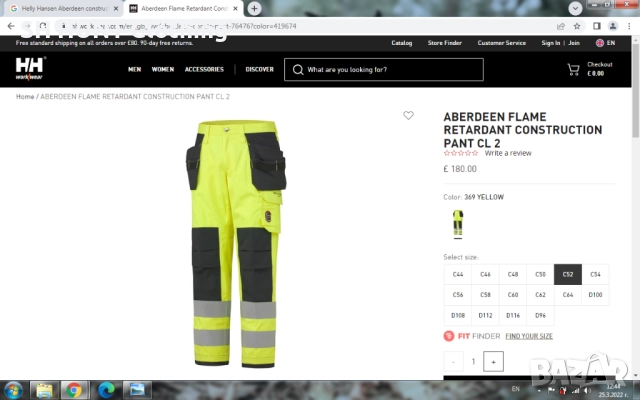Screen dimensions: 640x400
Task: Add product to wishlist heart icon
Action: point(408,115)
